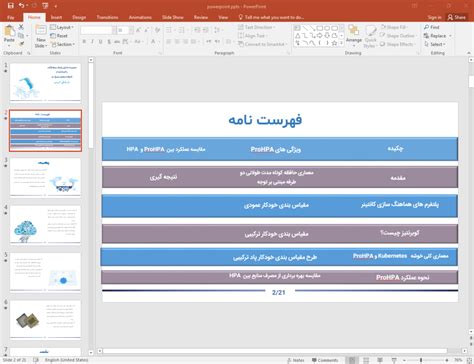The height and width of the screenshot is (364, 474).
Task: Open Comments pane from status bar
Action: coord(325,360)
